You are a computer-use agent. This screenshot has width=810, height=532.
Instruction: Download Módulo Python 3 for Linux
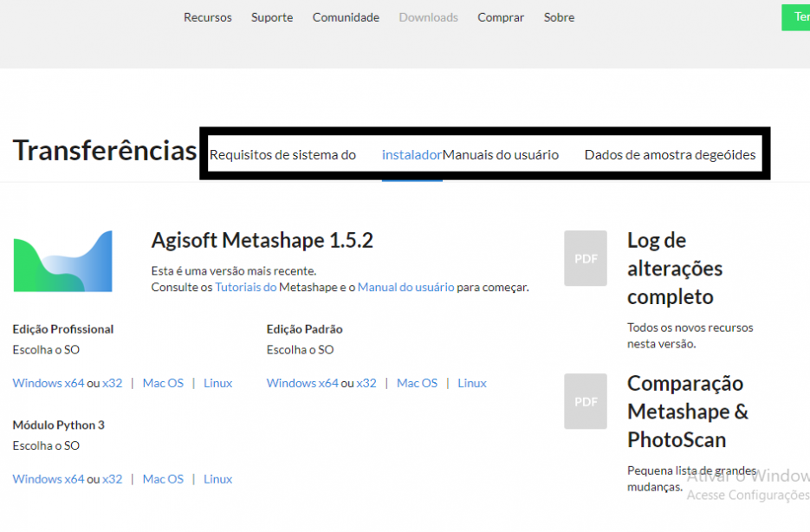pos(218,479)
